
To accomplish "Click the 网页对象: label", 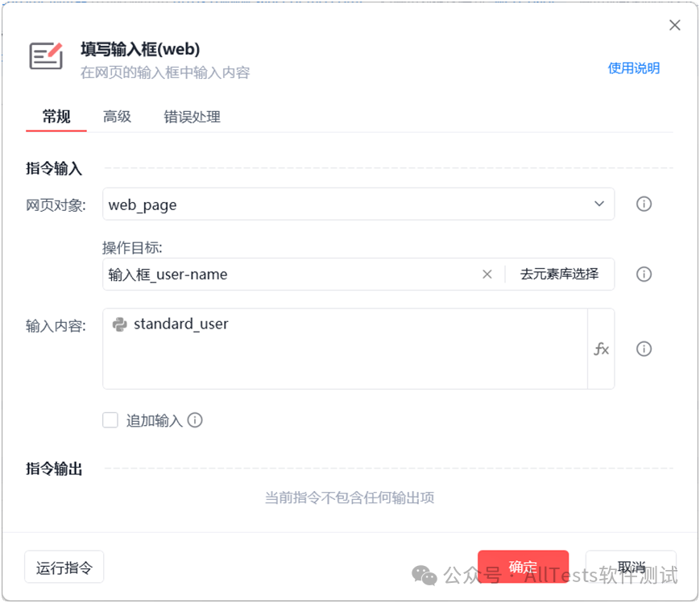I will click(56, 205).
